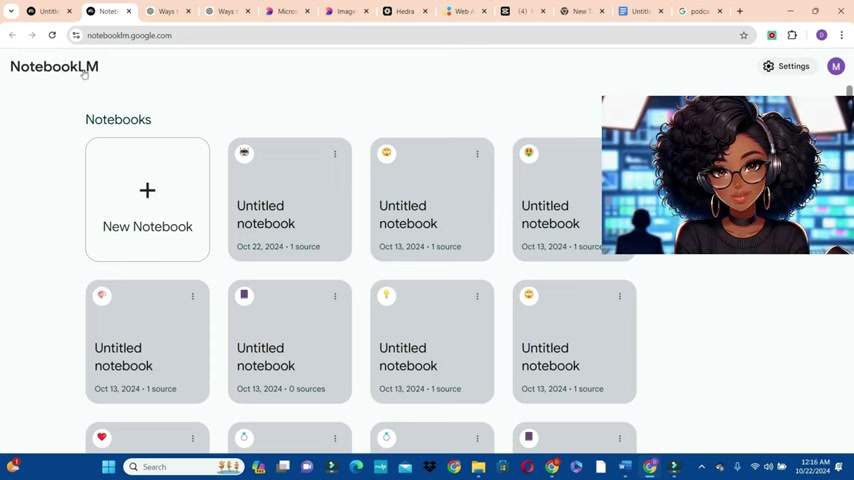The height and width of the screenshot is (480, 854).
Task: Open the volume control in system tray
Action: coord(768,467)
